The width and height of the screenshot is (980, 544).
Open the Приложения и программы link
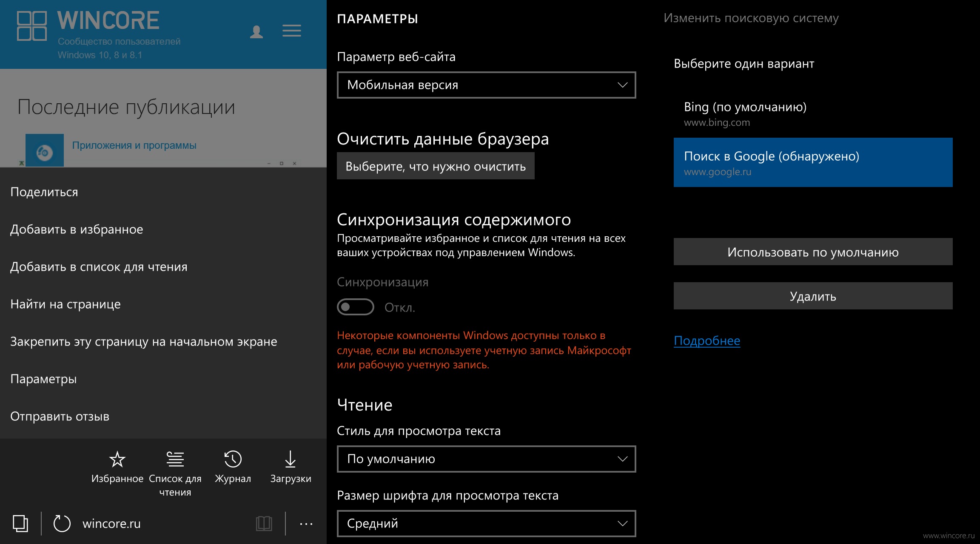tap(134, 145)
